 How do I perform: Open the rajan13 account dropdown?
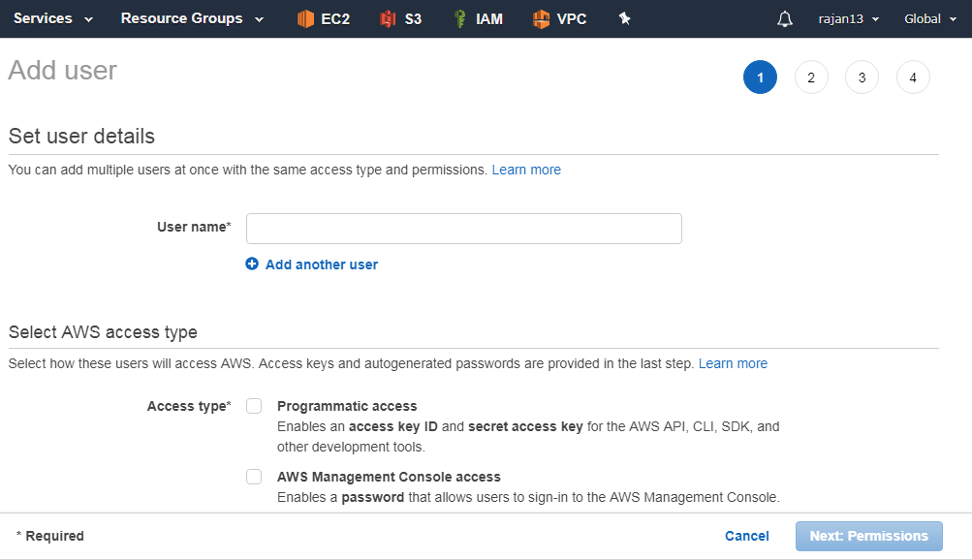(x=849, y=19)
